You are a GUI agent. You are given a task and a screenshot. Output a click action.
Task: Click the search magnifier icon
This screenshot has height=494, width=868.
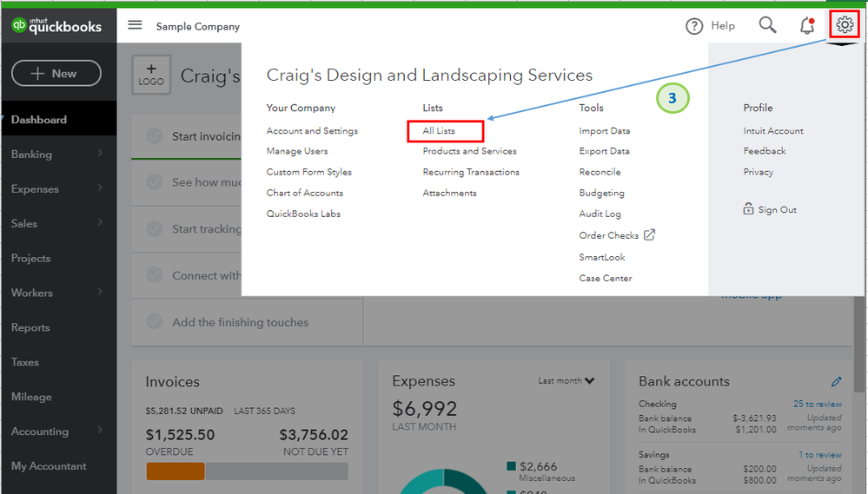pos(767,25)
